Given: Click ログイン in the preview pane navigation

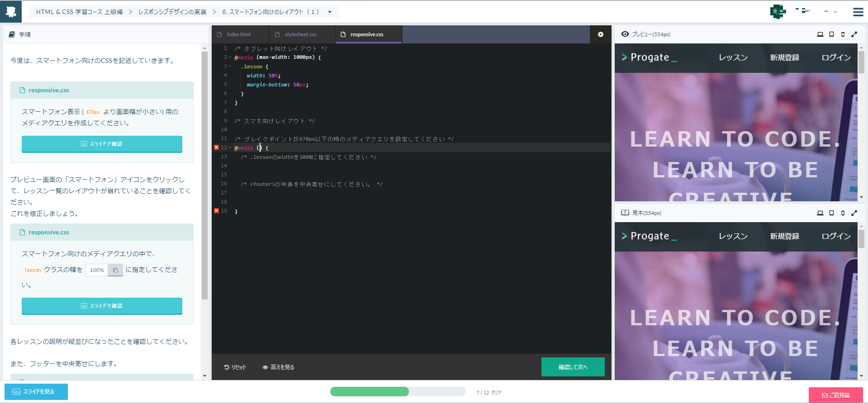Looking at the screenshot, I should tap(836, 57).
